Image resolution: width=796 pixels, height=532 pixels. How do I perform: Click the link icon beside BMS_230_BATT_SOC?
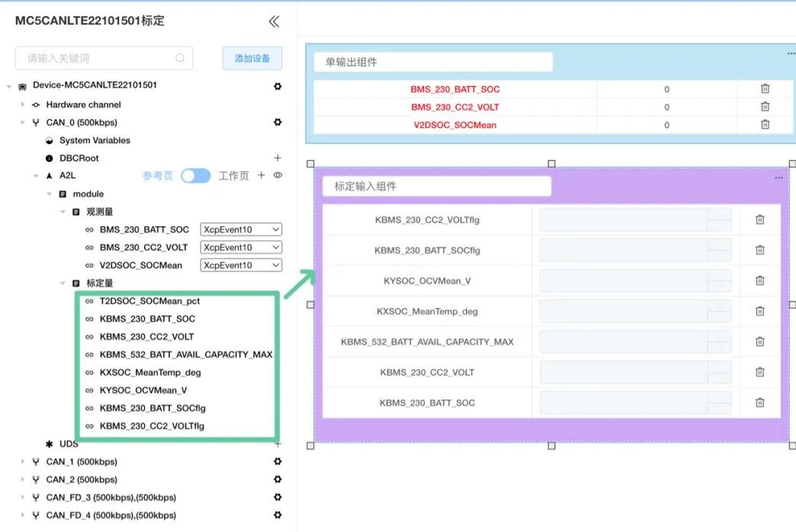pos(90,229)
